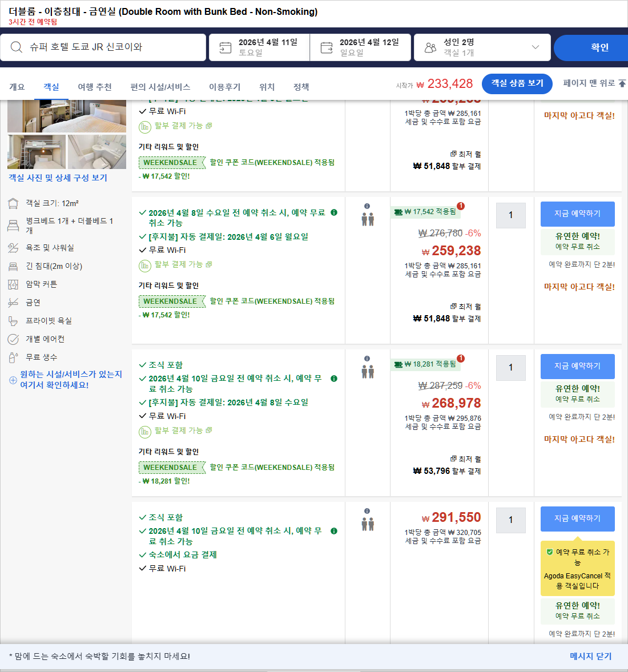Click the up-arrow icon beside 페이지 맨 위로
Viewport: 628px width, 672px height.
[622, 83]
